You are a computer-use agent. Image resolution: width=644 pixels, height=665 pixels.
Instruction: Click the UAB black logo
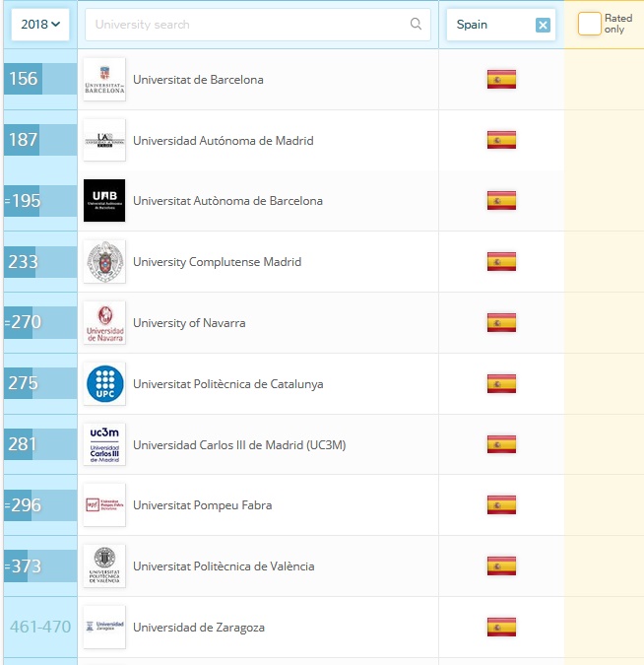point(104,200)
